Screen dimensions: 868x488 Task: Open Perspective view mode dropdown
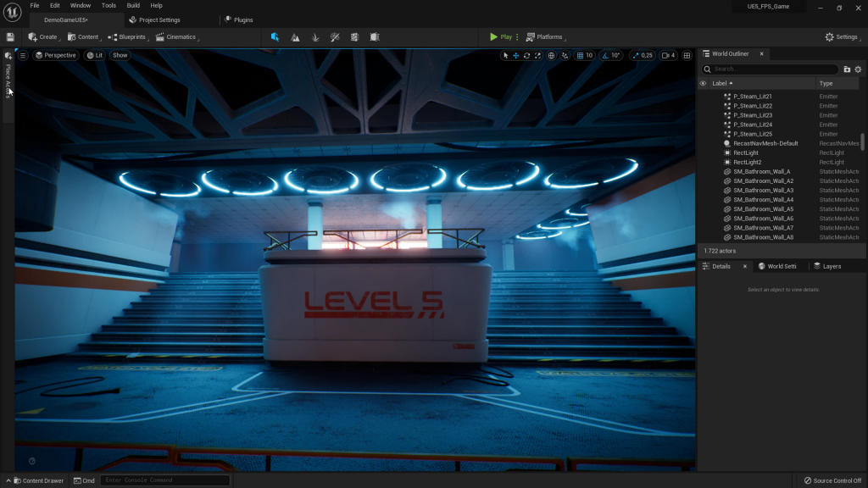(x=55, y=55)
